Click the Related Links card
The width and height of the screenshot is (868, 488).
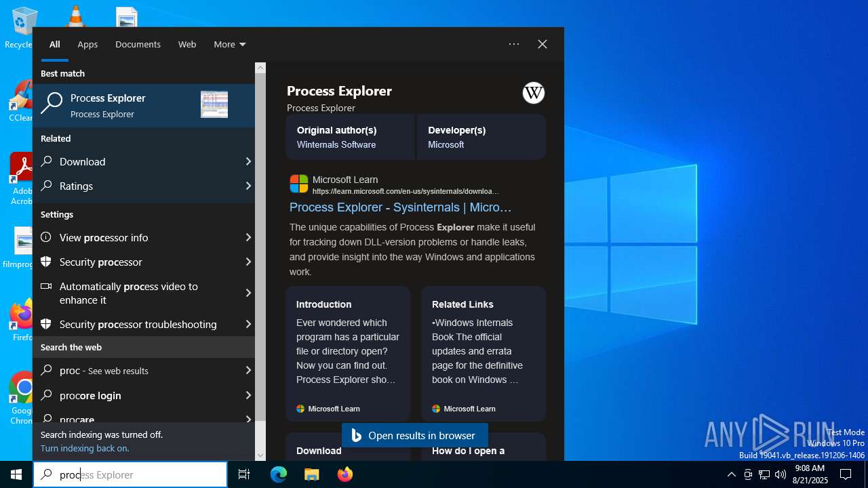[484, 353]
